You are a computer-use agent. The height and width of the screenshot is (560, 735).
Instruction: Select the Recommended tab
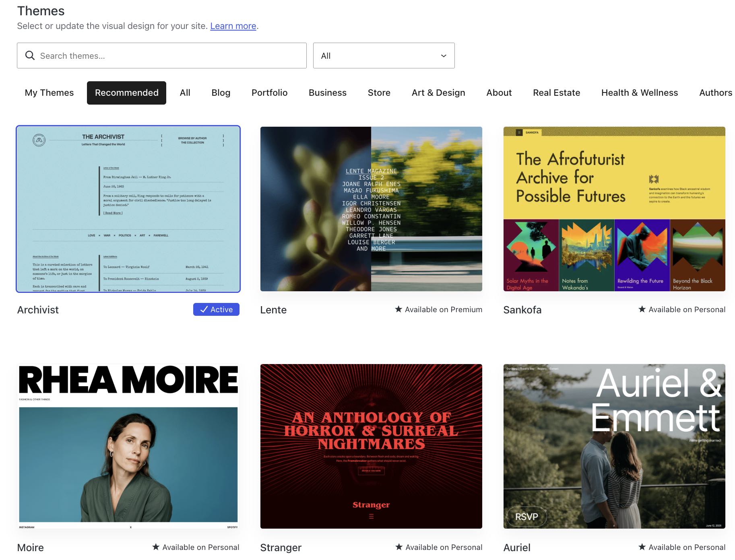tap(126, 93)
